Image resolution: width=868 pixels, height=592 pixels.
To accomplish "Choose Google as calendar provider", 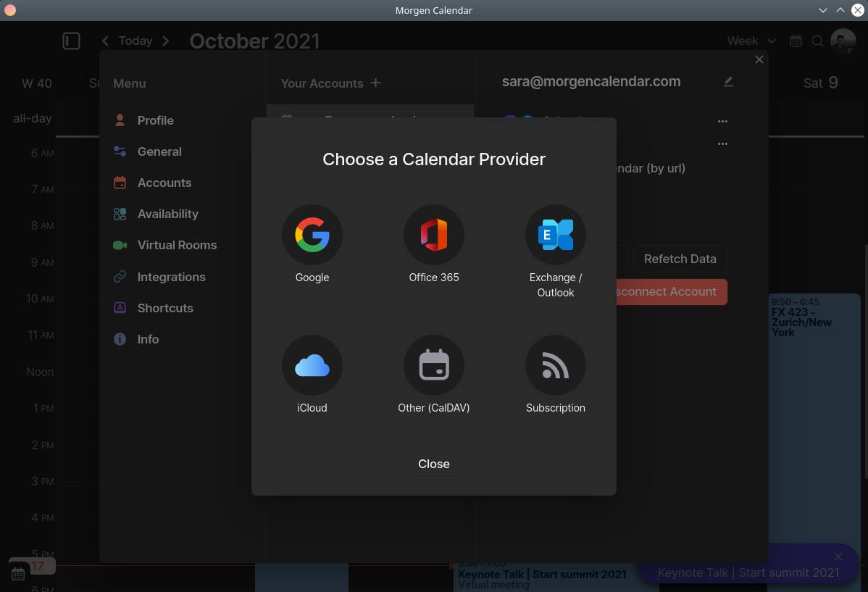I will 312,235.
